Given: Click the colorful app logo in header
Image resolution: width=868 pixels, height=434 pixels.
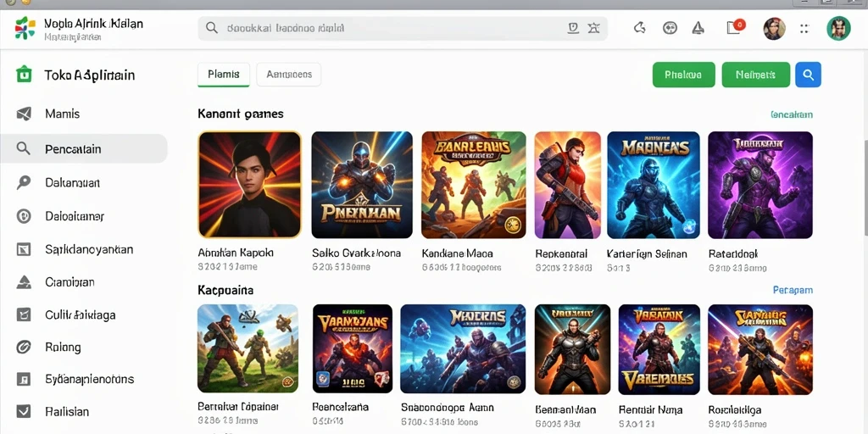Looking at the screenshot, I should (x=25, y=28).
